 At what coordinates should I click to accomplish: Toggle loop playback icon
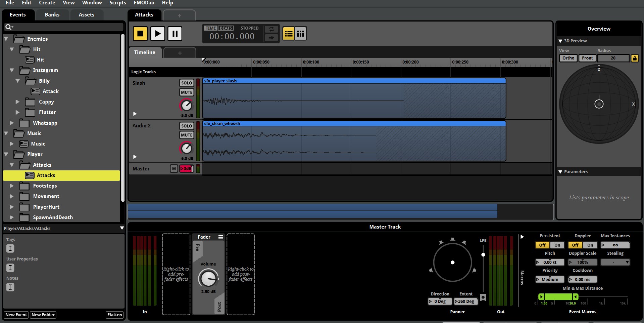click(271, 29)
